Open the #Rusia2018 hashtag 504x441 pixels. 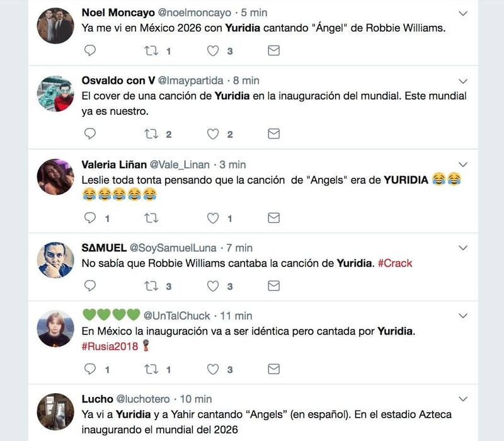click(110, 346)
